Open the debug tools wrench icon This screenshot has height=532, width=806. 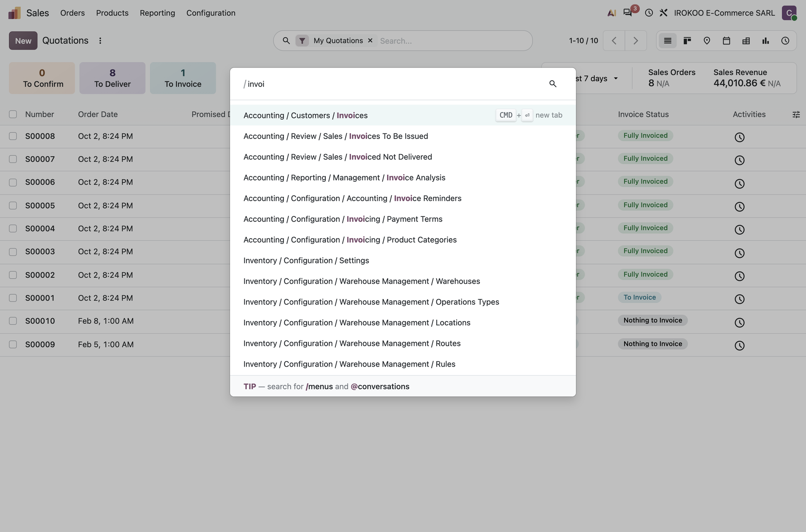663,13
